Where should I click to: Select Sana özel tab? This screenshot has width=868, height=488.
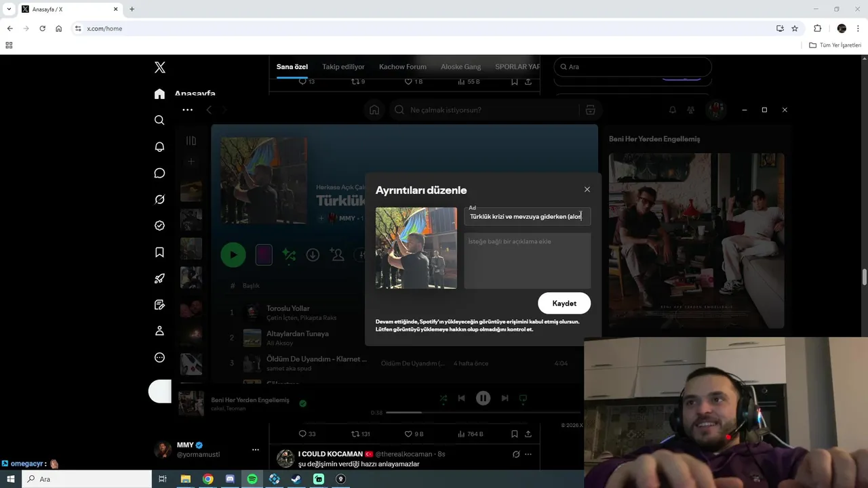pyautogui.click(x=292, y=67)
